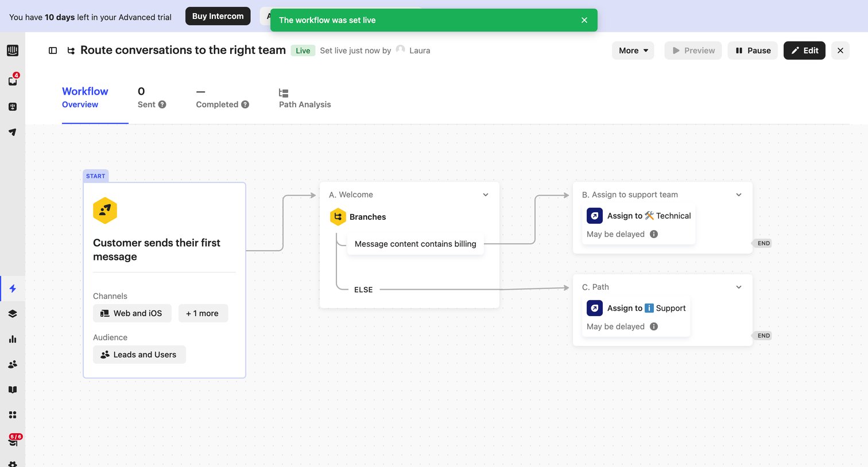This screenshot has width=868, height=467.
Task: Click assign icon in Assign to Technical
Action: tap(595, 216)
